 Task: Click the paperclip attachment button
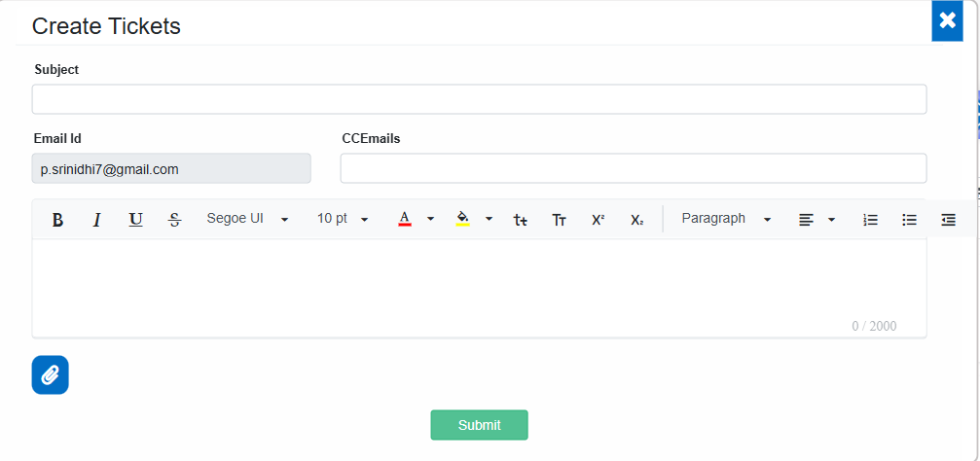pyautogui.click(x=51, y=374)
